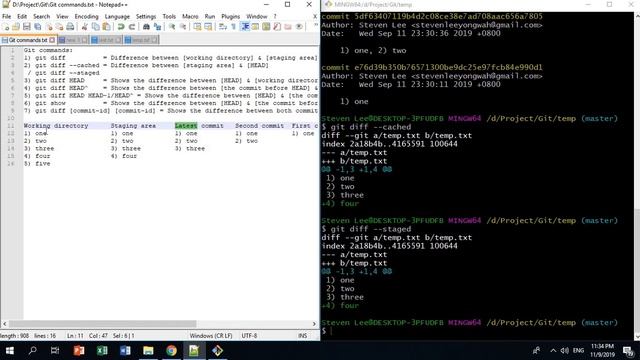The width and height of the screenshot is (640, 360).
Task: Click the Synchronize horizontal scrolling icon
Action: pos(208,27)
